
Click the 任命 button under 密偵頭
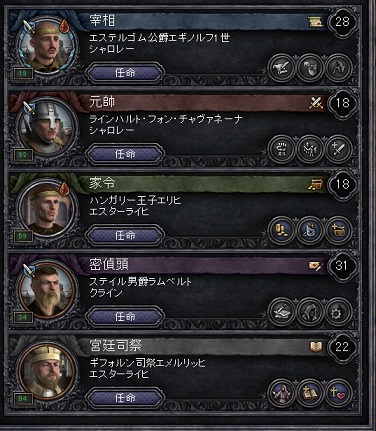[125, 316]
